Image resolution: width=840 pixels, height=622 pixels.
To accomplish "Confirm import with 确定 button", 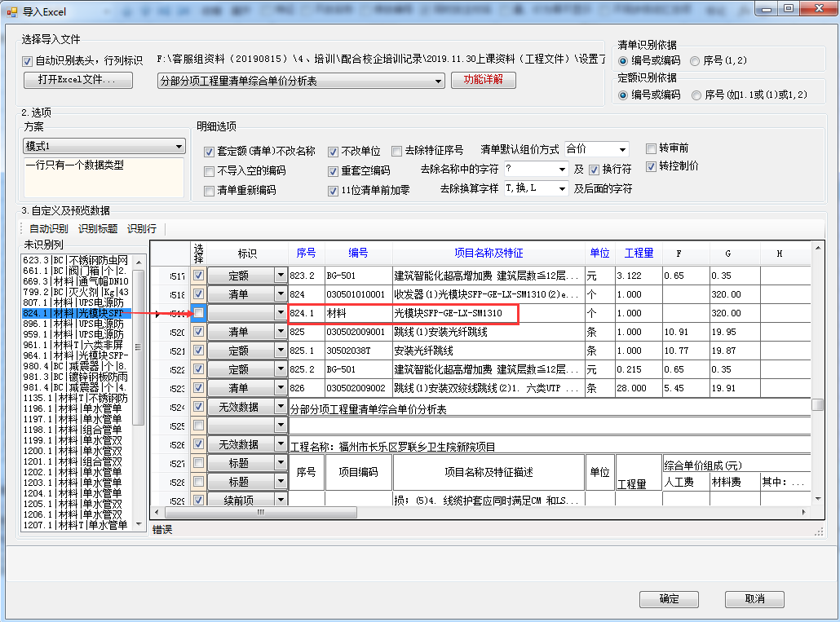I will tap(669, 599).
